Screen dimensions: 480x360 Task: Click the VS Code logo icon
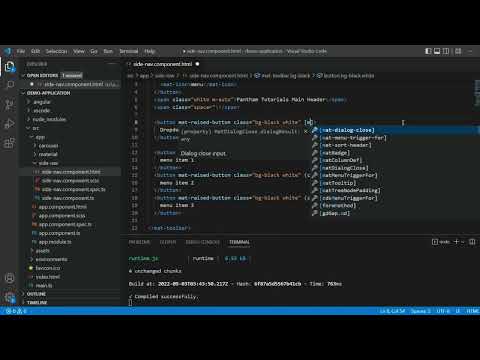(x=7, y=51)
